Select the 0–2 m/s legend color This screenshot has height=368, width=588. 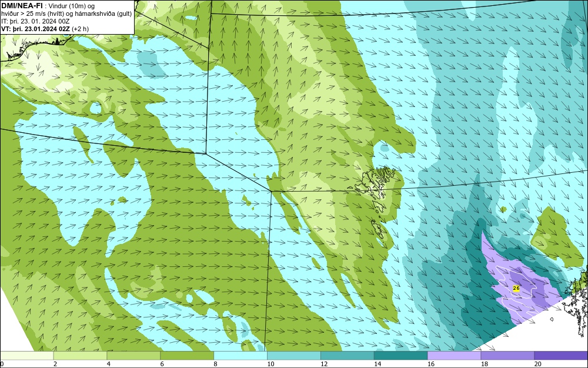click(x=27, y=356)
